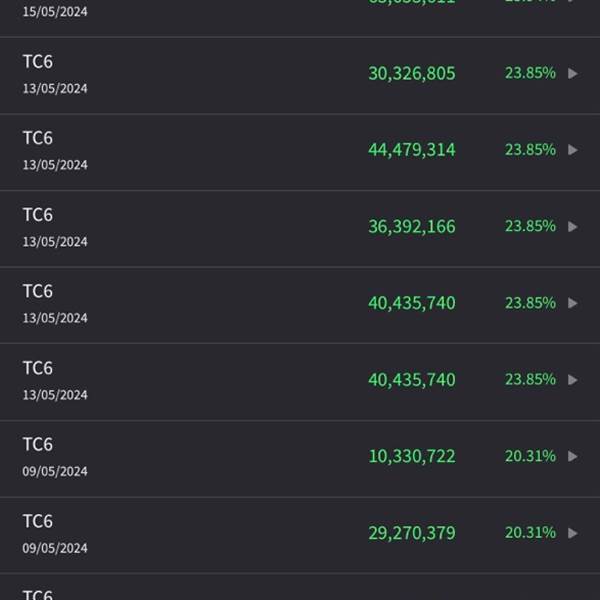This screenshot has height=600, width=600.
Task: Open TC6 label in the 30,326,805 row
Action: 38,62
